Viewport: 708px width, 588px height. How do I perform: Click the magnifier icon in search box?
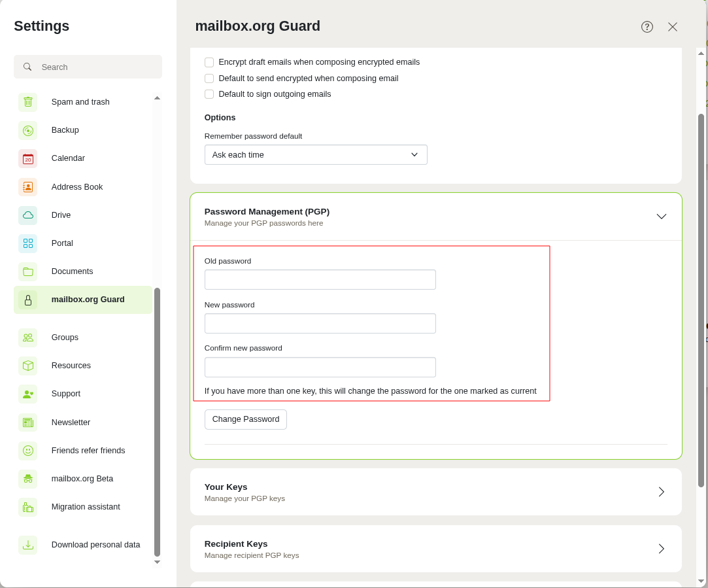(27, 67)
